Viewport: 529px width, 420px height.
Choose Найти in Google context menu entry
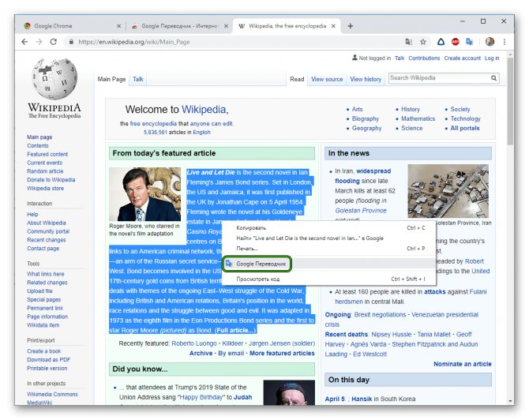click(x=329, y=238)
